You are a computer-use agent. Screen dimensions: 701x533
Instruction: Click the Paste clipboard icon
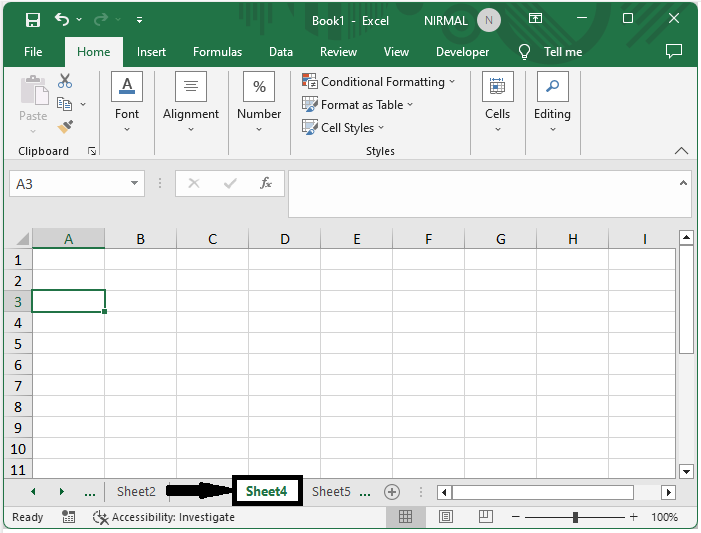(x=34, y=91)
